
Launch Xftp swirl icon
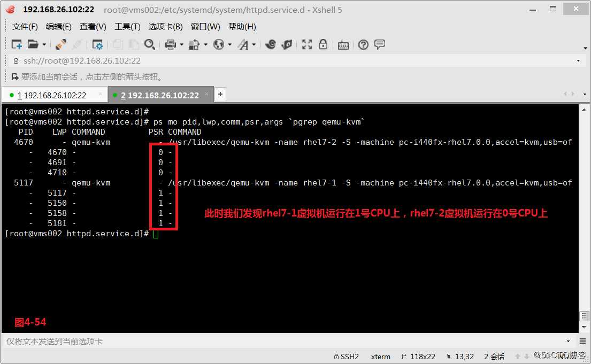click(x=270, y=44)
